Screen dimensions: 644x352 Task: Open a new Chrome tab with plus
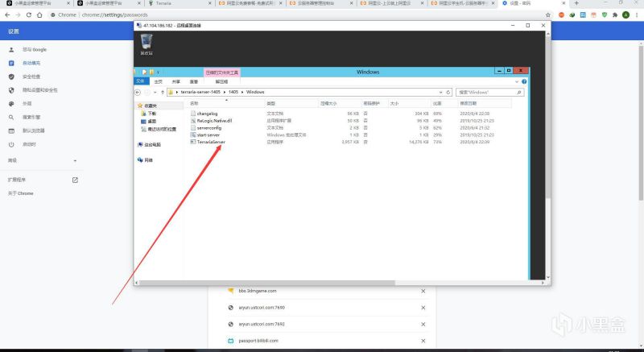[x=576, y=3]
